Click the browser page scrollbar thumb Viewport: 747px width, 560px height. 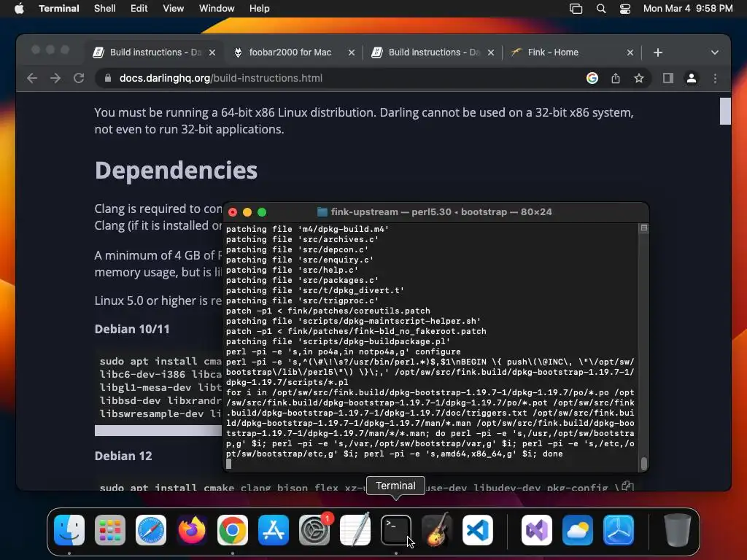725,111
